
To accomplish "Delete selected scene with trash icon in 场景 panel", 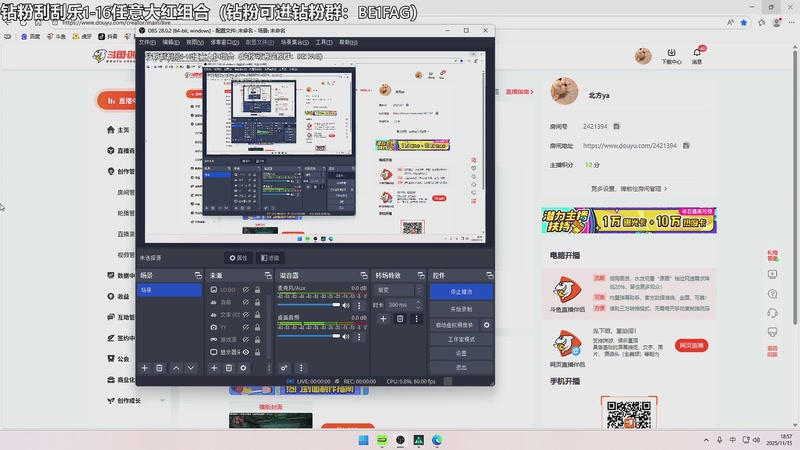I will tap(159, 368).
